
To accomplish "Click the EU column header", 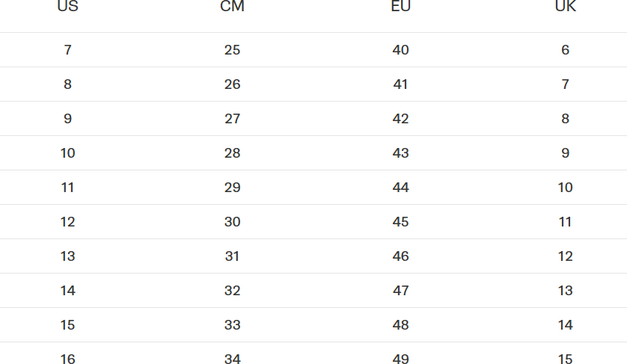I will pyautogui.click(x=400, y=7).
